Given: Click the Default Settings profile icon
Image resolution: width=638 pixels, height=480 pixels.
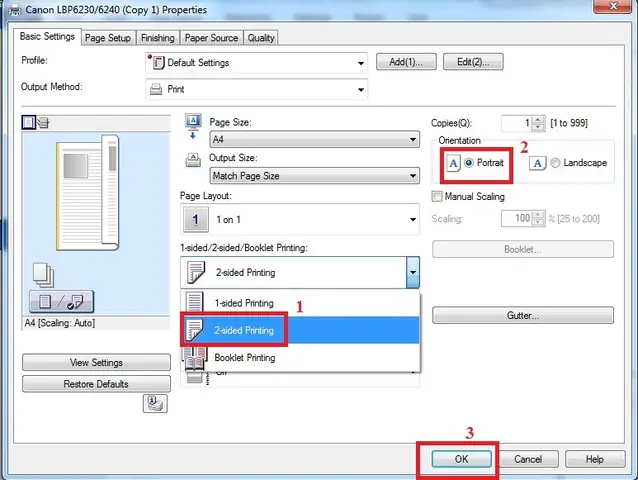Looking at the screenshot, I should [x=156, y=62].
